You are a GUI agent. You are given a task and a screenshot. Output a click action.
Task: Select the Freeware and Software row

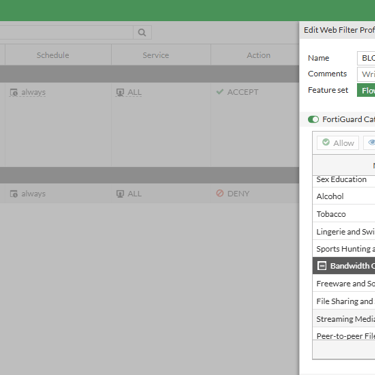(344, 284)
